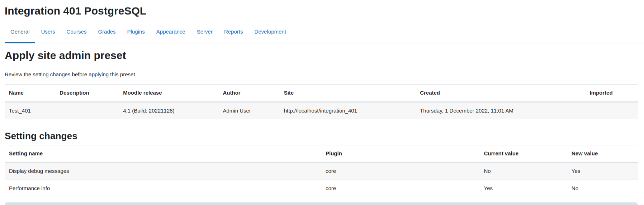Click the Plugin column header
Image resolution: width=644 pixels, height=205 pixels.
(x=333, y=153)
